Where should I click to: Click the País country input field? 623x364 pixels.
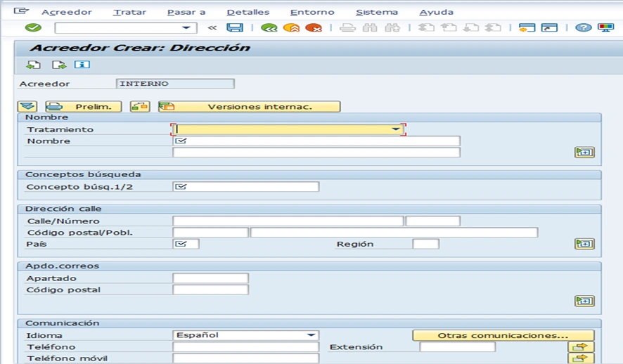pyautogui.click(x=186, y=244)
